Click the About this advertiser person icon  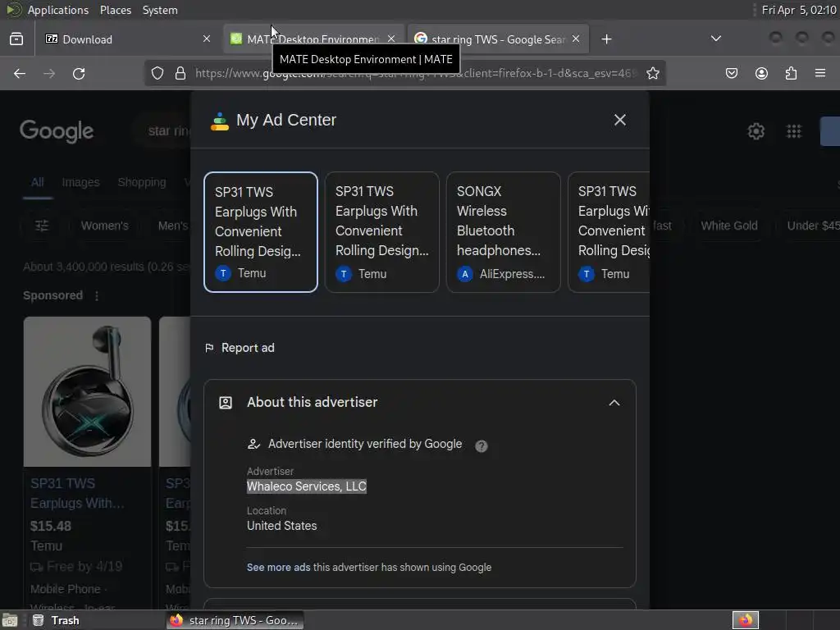pyautogui.click(x=226, y=403)
